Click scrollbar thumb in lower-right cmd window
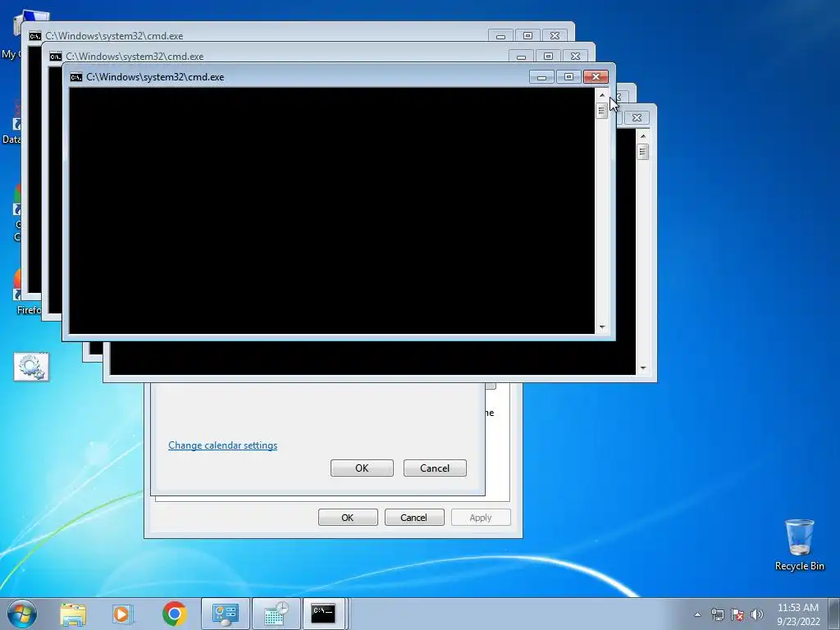This screenshot has height=630, width=840. [x=643, y=152]
